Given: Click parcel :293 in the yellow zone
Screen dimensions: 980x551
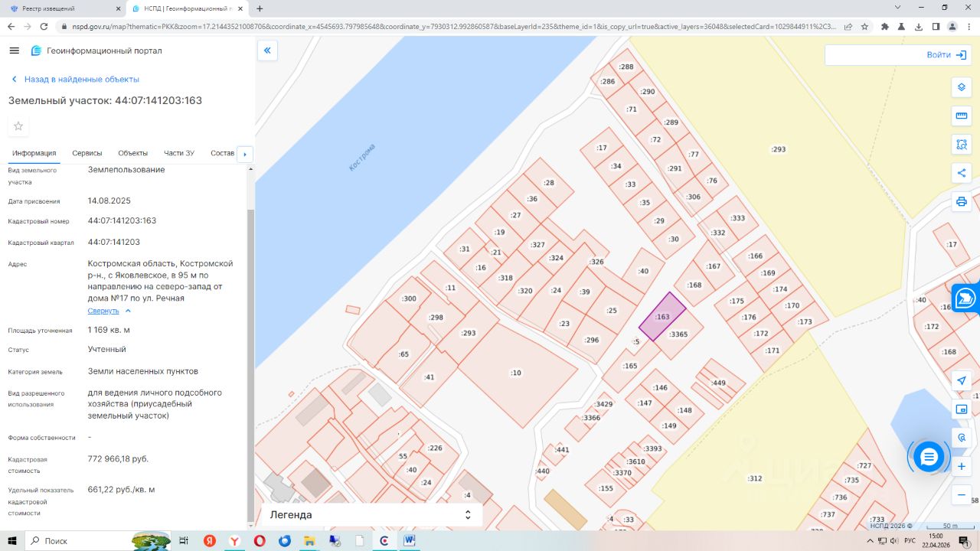Looking at the screenshot, I should (779, 149).
